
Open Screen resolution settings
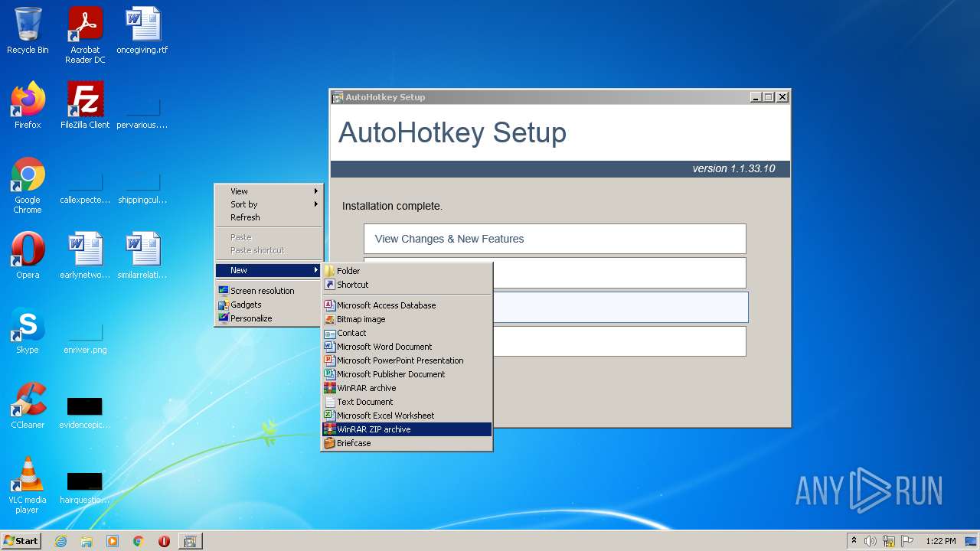269,291
